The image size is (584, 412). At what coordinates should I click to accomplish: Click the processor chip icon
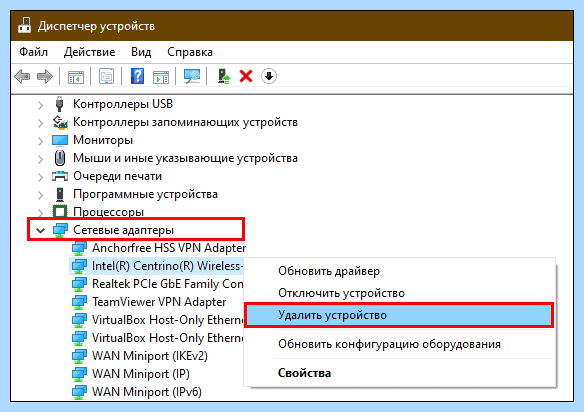pyautogui.click(x=60, y=212)
